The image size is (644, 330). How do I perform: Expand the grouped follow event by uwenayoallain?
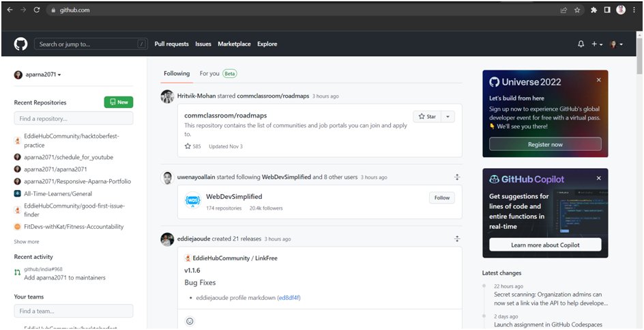[x=456, y=178]
